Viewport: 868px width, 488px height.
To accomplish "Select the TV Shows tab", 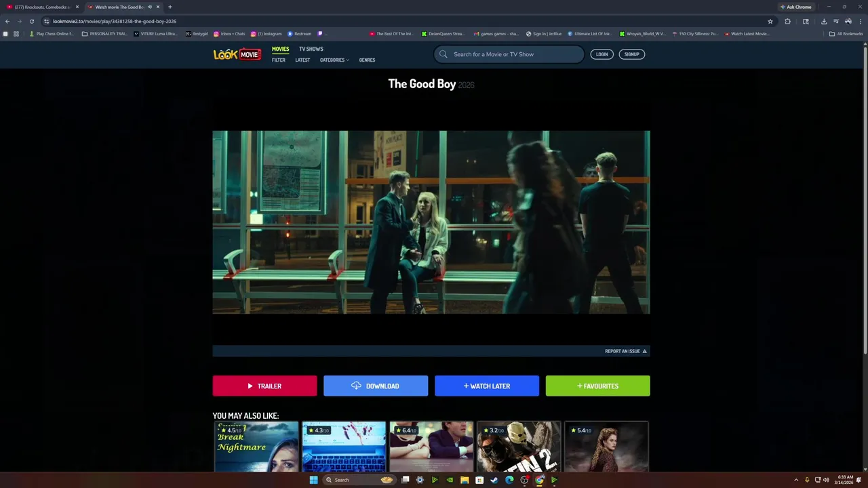I will click(311, 49).
